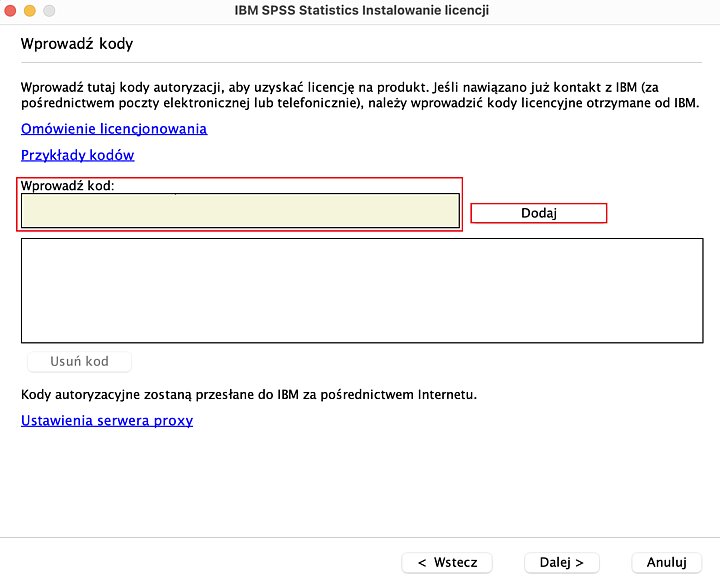Open Ustawienia serwera proxy link

pyautogui.click(x=107, y=421)
